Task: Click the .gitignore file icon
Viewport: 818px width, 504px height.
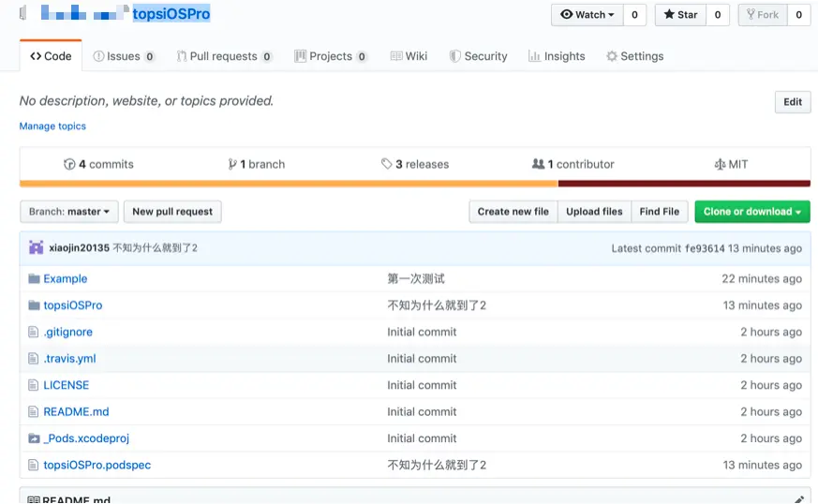Action: pos(34,332)
